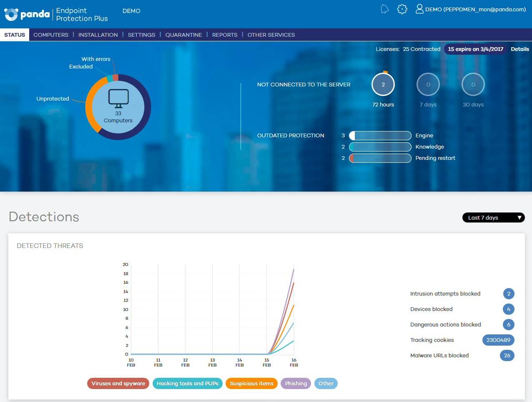Toggle the Phishing legend filter
This screenshot has width=532, height=402.
(x=296, y=383)
